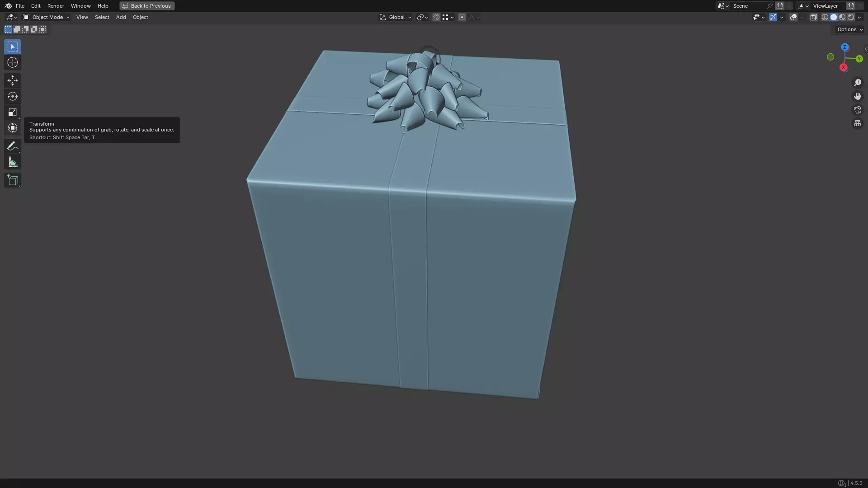Click the zoom magnifier viewport icon
The width and height of the screenshot is (868, 488).
tap(858, 83)
